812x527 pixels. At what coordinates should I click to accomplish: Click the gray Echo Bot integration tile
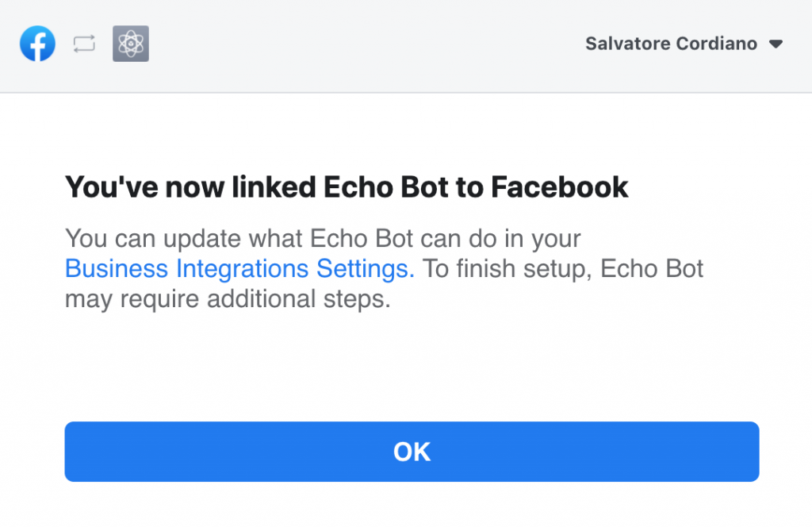point(130,44)
